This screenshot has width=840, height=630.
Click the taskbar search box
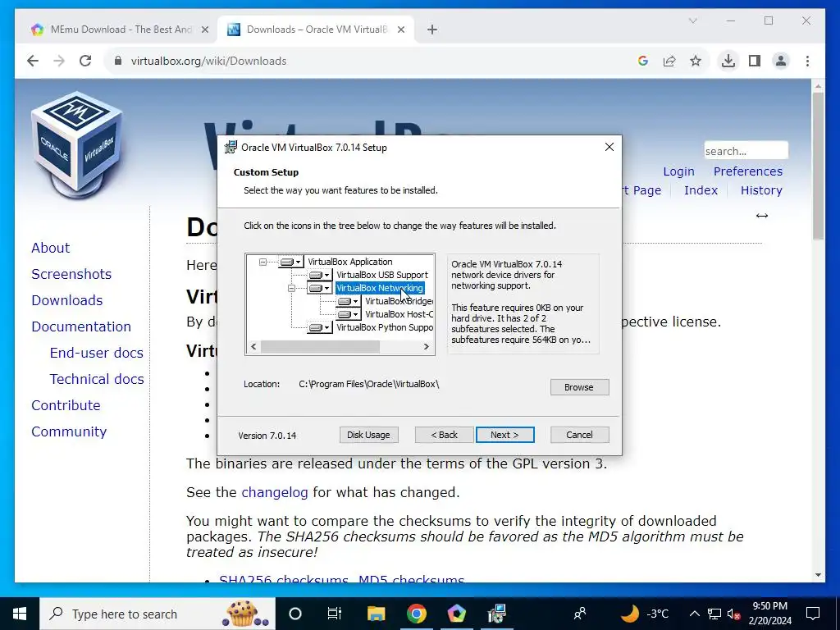[157, 614]
